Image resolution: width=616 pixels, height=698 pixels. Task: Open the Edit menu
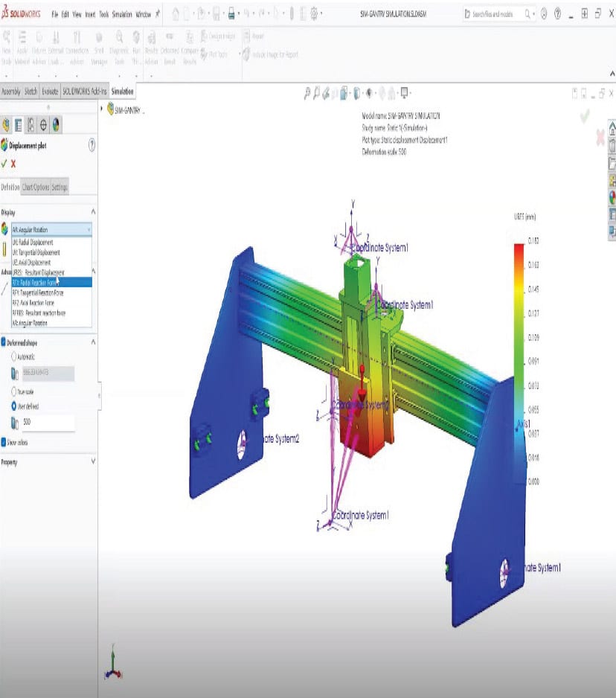click(65, 15)
